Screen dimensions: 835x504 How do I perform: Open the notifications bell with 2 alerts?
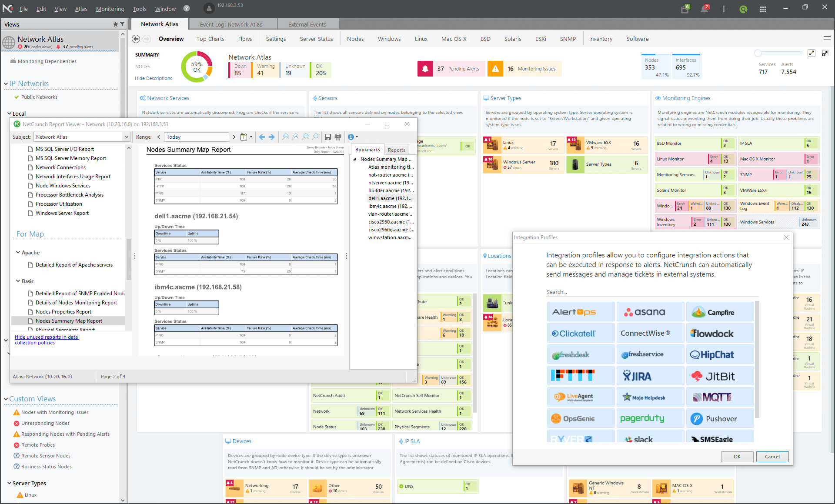pyautogui.click(x=705, y=9)
